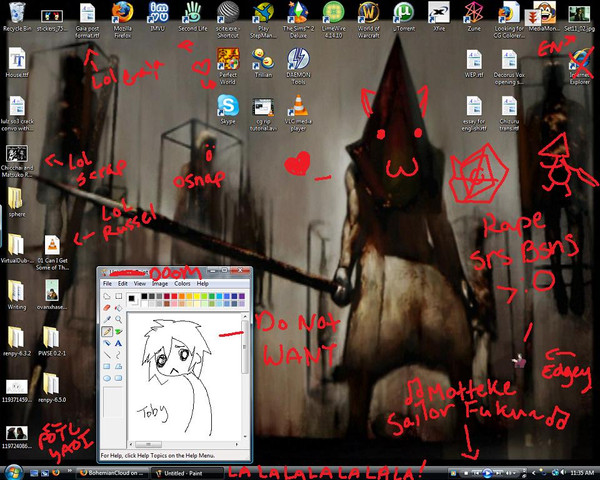Screen dimensions: 600x480
Task: Open the Recycle Bin desktop icon
Action: (17, 17)
